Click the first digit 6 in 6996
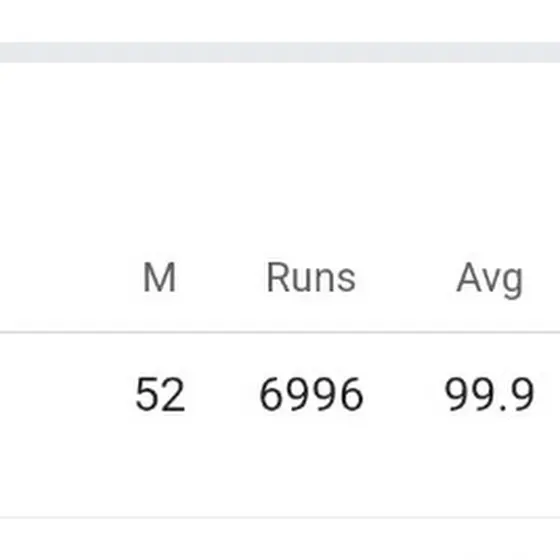 coord(271,395)
